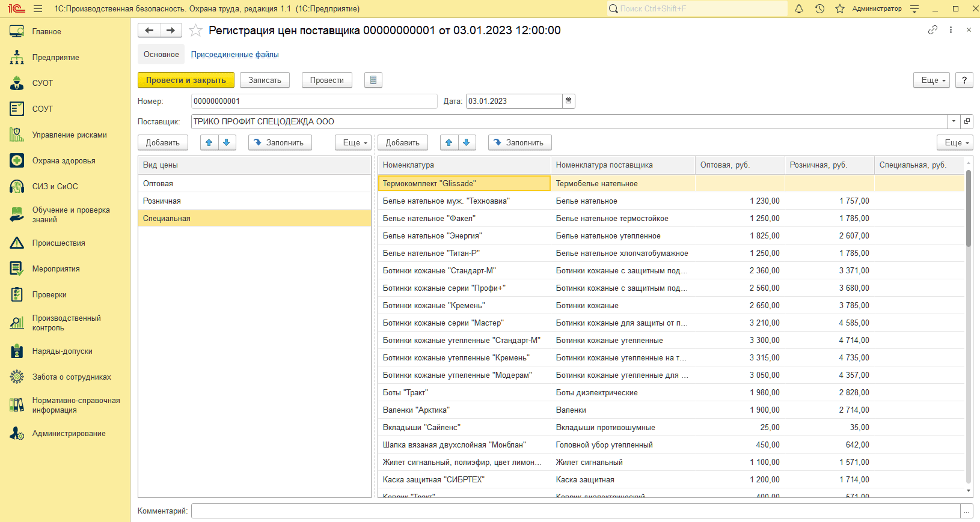The height and width of the screenshot is (522, 980).
Task: Open notifications bell icon
Action: tap(799, 9)
